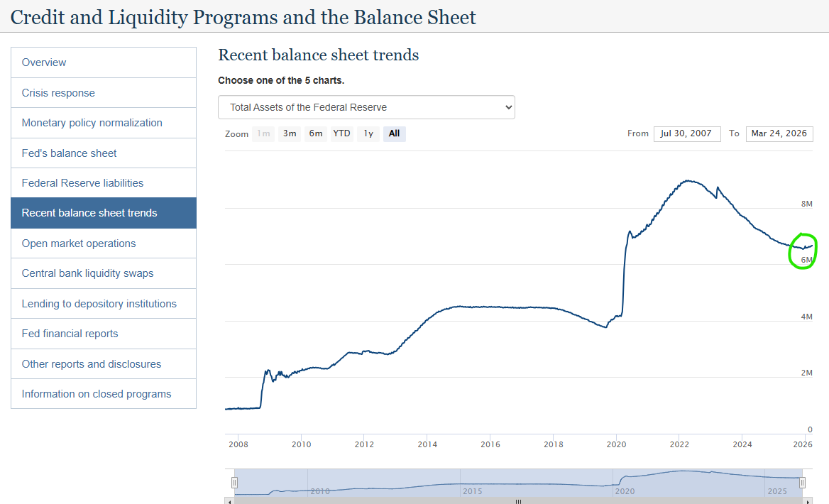Select the 1m zoom button
Image resolution: width=829 pixels, height=504 pixels.
pyautogui.click(x=263, y=133)
